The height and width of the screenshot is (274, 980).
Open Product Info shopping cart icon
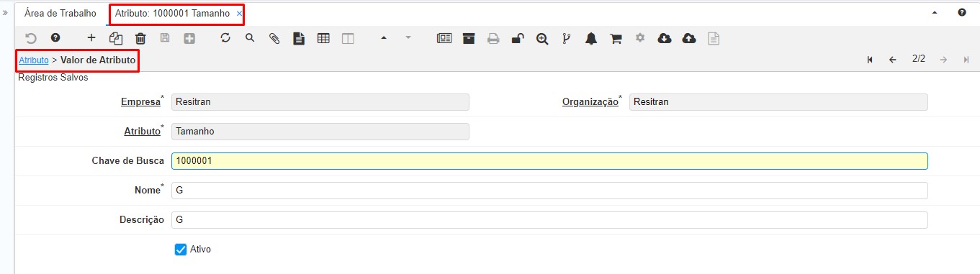(616, 39)
